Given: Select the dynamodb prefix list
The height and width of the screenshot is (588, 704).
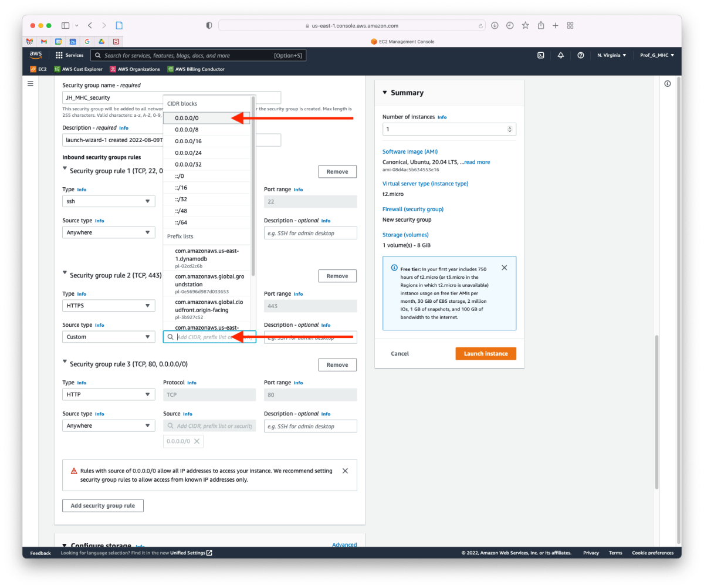Looking at the screenshot, I should (207, 258).
